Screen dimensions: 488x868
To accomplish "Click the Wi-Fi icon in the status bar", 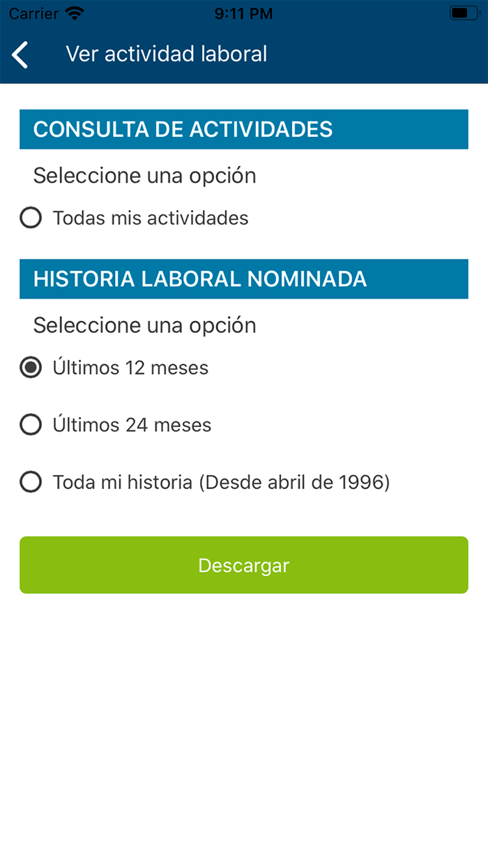I will coord(73,13).
